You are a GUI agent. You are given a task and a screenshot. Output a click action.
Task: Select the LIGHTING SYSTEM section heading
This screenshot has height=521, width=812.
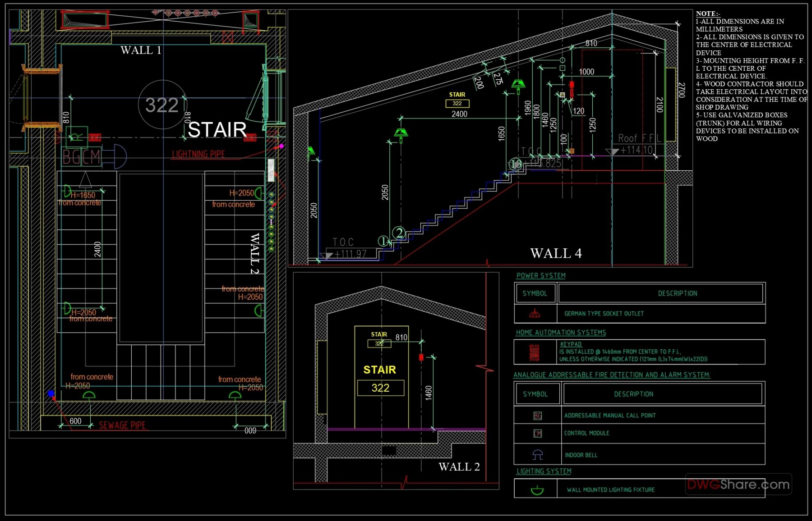pos(543,471)
